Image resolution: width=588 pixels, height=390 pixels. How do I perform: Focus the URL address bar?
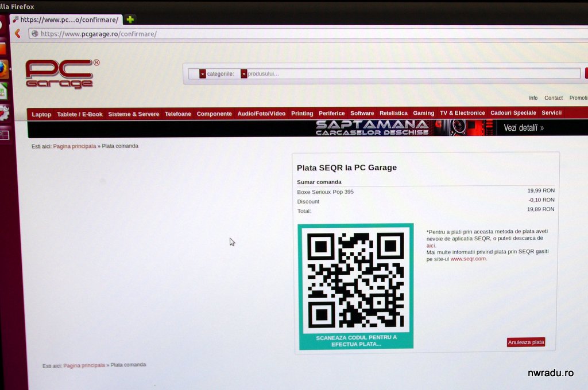(x=308, y=34)
